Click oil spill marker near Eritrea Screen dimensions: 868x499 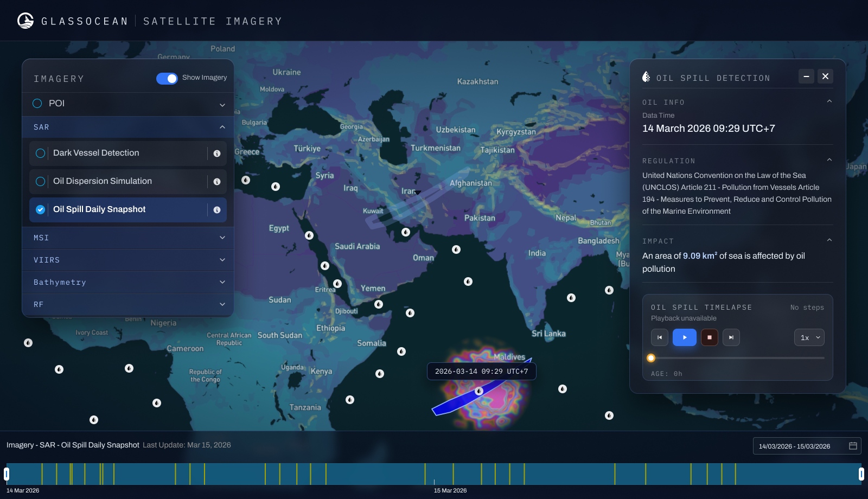pos(337,284)
